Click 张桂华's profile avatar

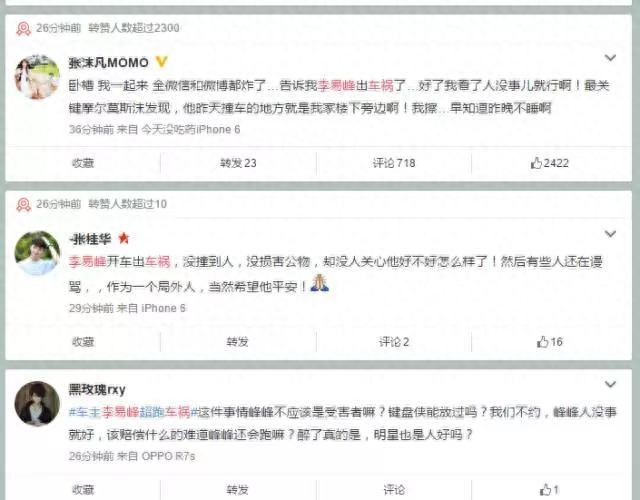(37, 253)
